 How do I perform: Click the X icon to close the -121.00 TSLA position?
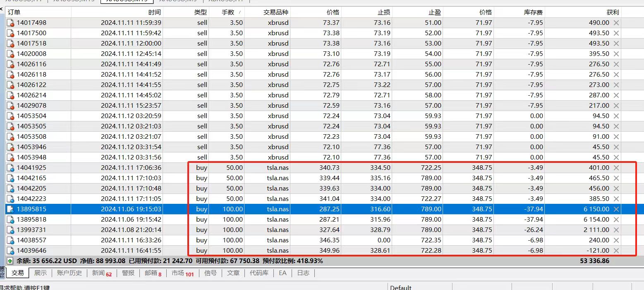click(x=616, y=250)
